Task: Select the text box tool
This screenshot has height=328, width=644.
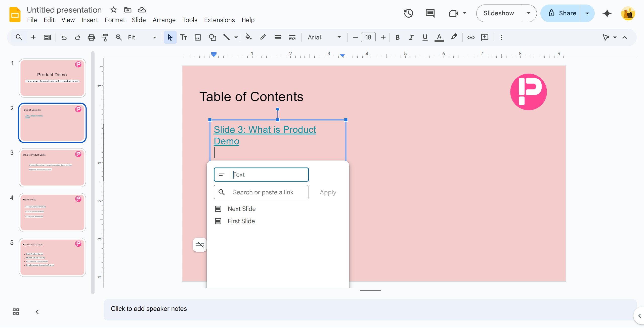Action: (x=184, y=37)
